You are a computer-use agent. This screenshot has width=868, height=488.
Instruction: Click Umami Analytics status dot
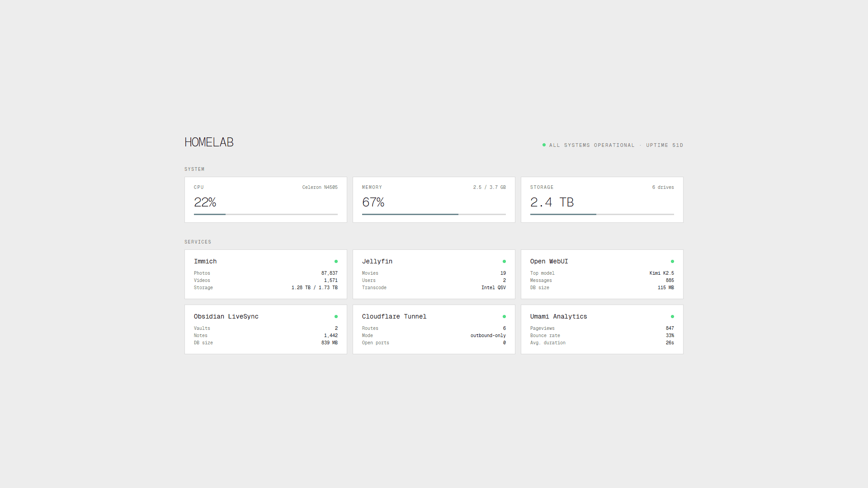click(x=672, y=316)
